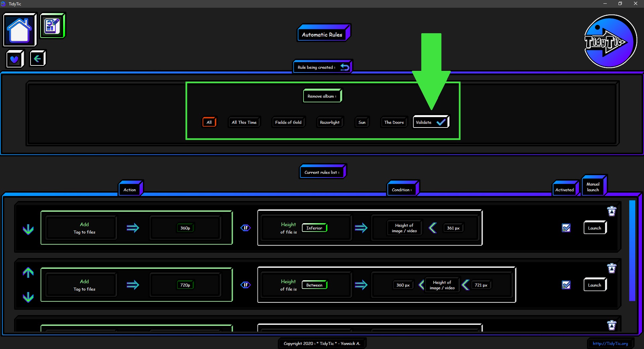Toggle Activated checkbox for 360p rule

coord(566,228)
